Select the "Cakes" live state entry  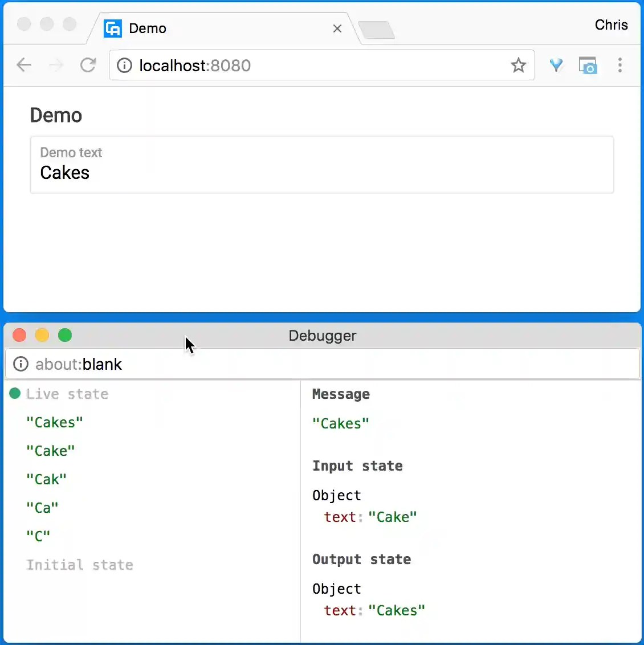(54, 422)
